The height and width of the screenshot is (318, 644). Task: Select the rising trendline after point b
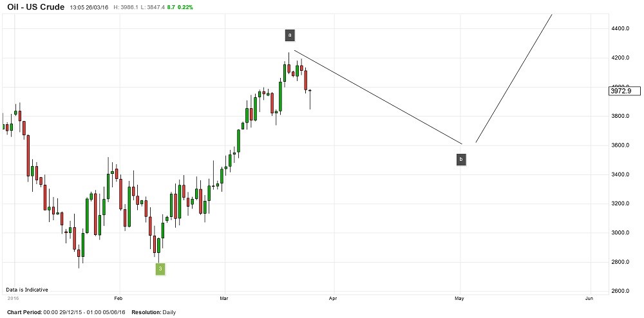(513, 79)
